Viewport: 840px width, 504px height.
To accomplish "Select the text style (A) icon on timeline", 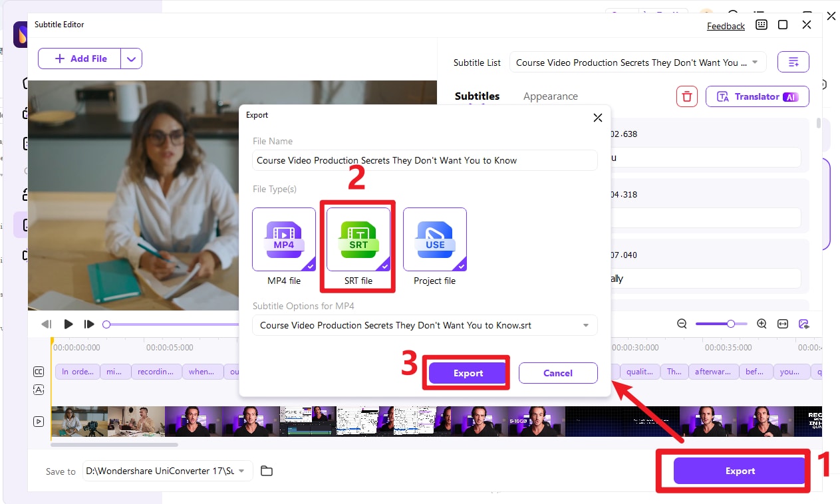I will pos(38,390).
